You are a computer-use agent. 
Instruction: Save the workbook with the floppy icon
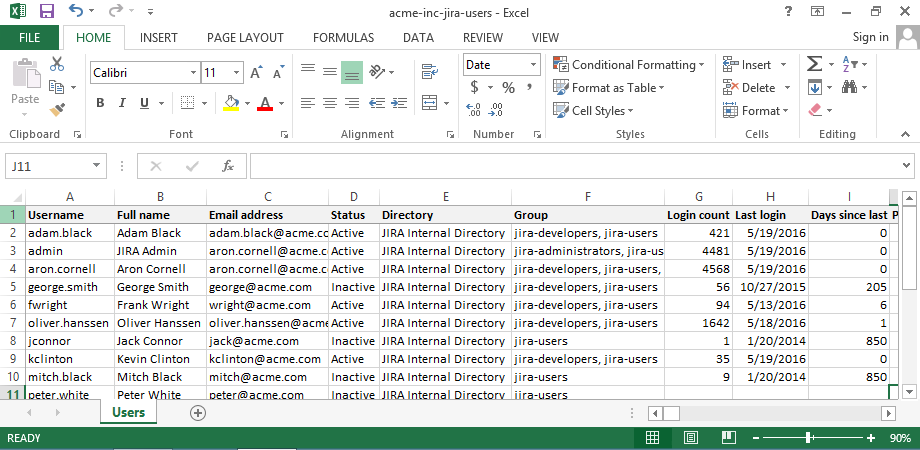point(48,11)
